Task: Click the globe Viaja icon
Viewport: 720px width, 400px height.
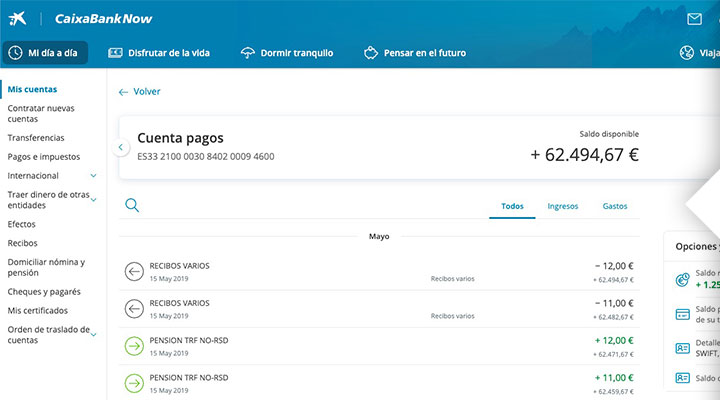Action: click(x=686, y=53)
